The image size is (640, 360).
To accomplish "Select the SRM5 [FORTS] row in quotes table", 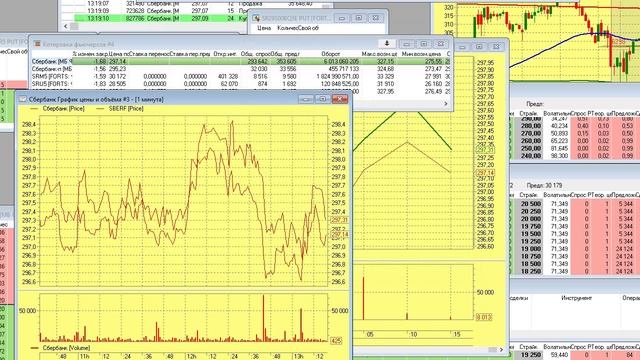I will [242, 76].
